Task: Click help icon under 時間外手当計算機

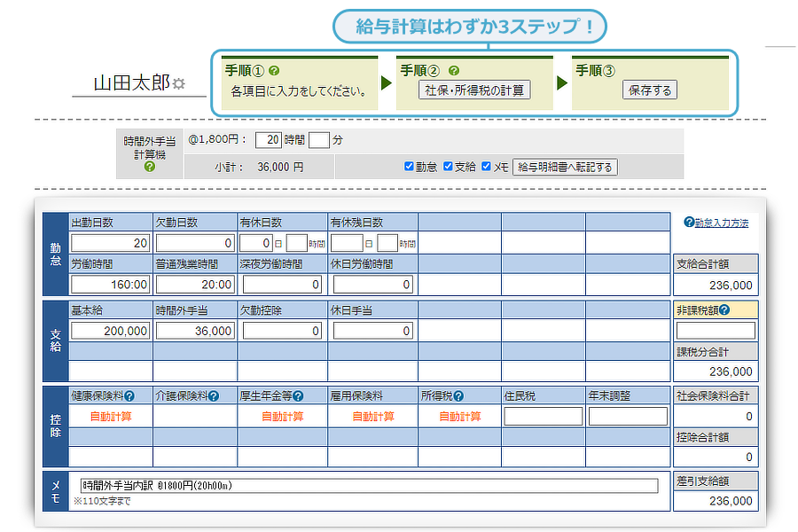Action: pos(149,166)
